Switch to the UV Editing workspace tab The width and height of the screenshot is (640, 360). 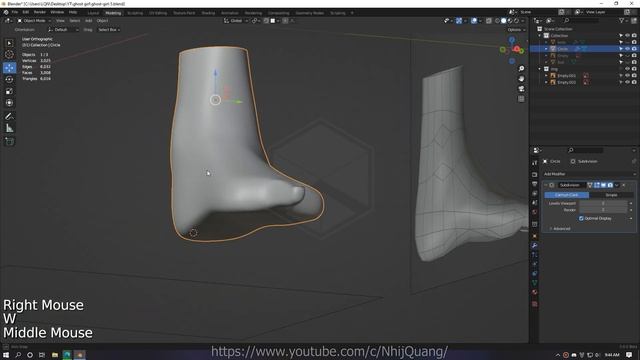158,13
